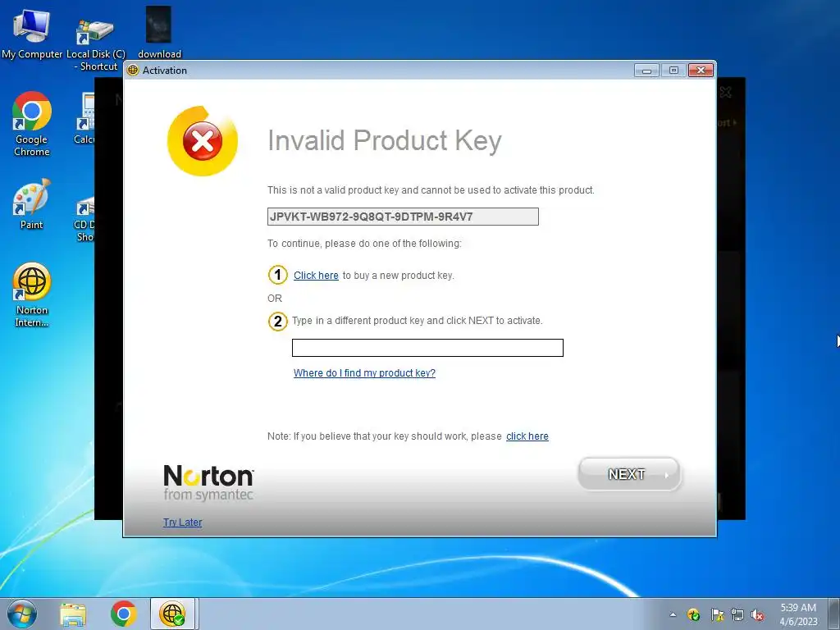Click the Windows Start button
The width and height of the screenshot is (840, 630).
tap(22, 614)
